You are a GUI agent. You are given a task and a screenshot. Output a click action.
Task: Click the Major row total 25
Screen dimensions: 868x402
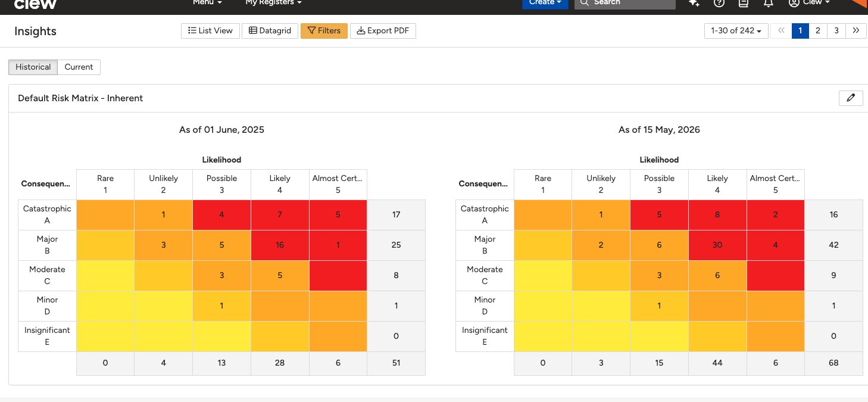coord(396,245)
